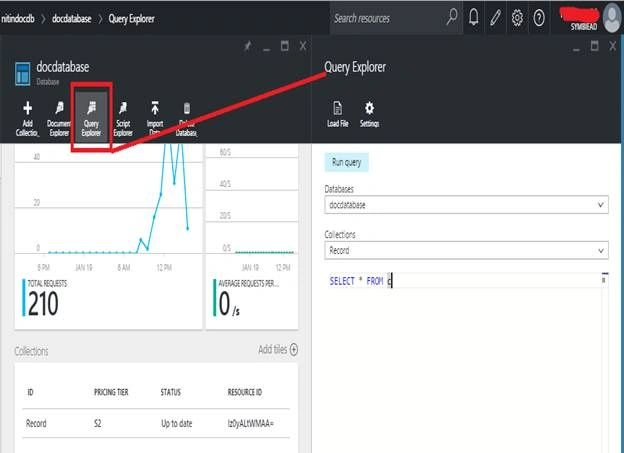This screenshot has height=453, width=624.
Task: Close the Query Explorer blade
Action: point(613,46)
